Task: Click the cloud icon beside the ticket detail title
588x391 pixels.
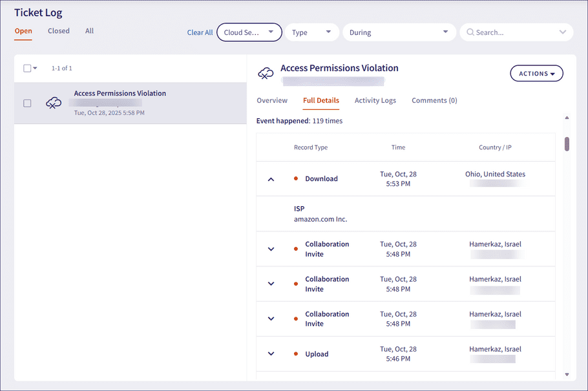Action: (266, 74)
